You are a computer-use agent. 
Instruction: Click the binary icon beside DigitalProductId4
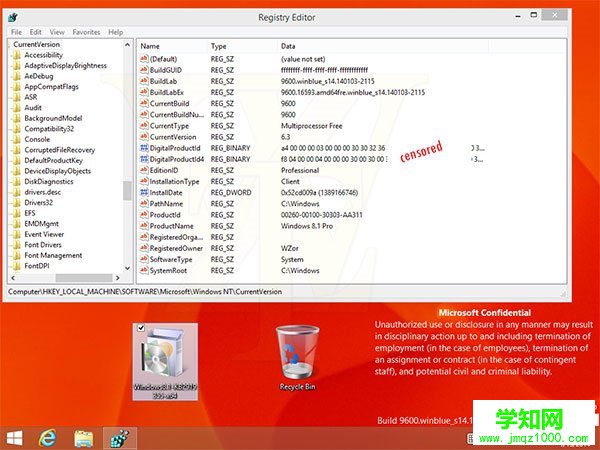click(x=144, y=159)
